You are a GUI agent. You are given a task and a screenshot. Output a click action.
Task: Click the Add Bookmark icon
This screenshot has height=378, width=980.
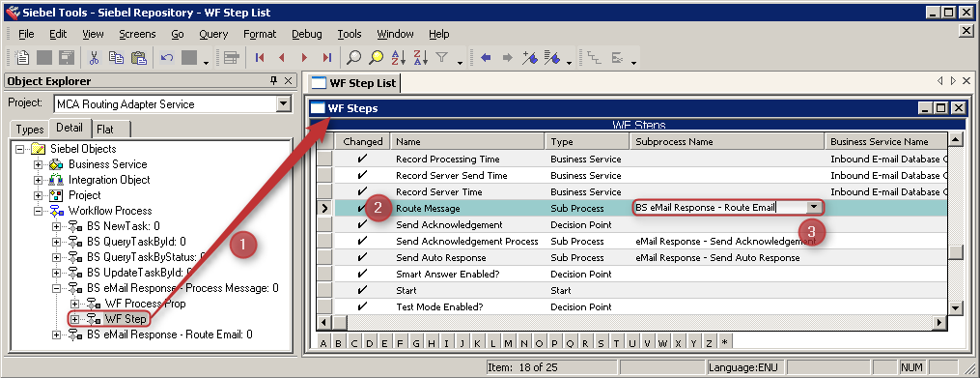(x=530, y=58)
